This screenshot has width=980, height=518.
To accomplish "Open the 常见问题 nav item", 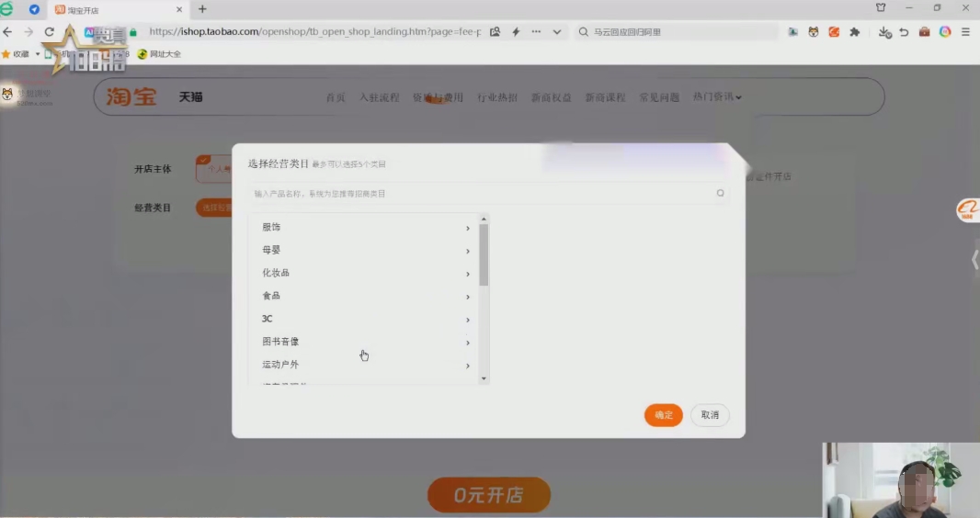I will tap(659, 97).
